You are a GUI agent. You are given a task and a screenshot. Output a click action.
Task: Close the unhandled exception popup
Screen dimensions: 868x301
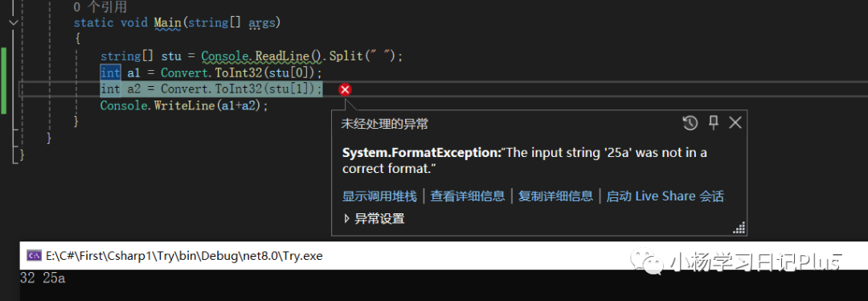coord(735,123)
